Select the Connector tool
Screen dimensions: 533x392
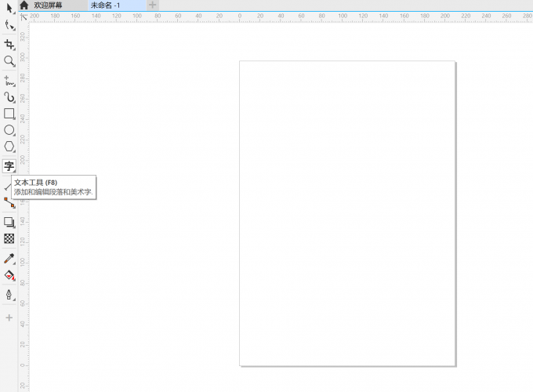[9, 202]
